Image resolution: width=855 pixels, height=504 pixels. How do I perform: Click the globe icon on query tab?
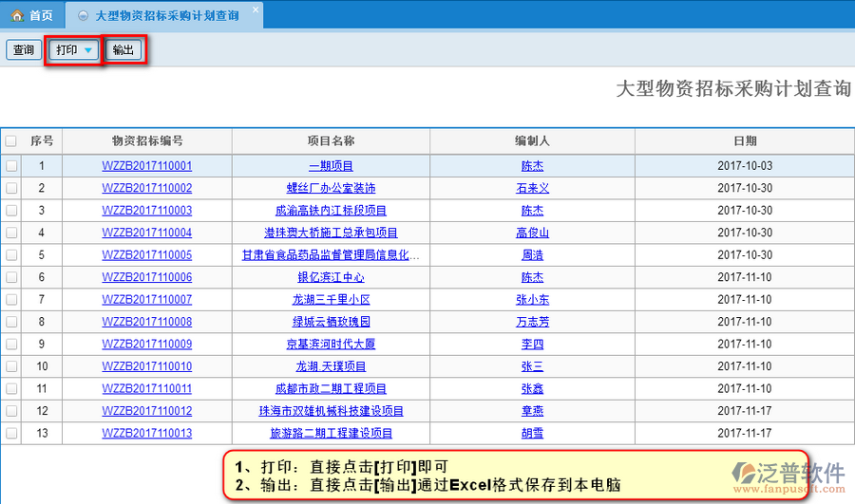click(84, 16)
